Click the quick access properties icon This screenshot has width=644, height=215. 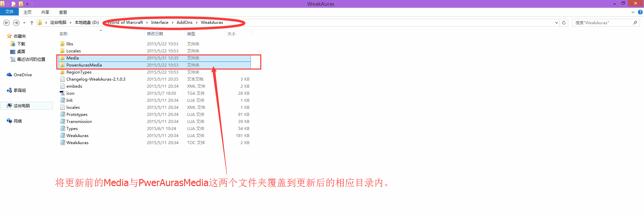(x=14, y=4)
